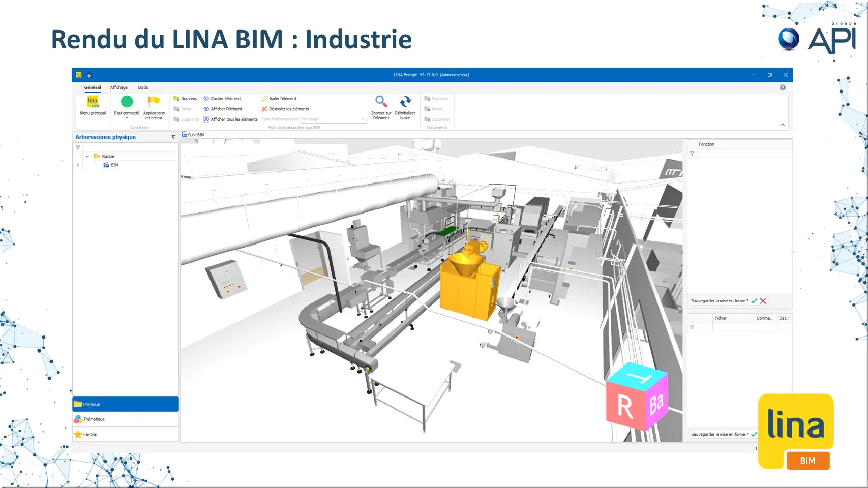
Task: Click Supprimer in the Documents group
Action: pos(437,119)
